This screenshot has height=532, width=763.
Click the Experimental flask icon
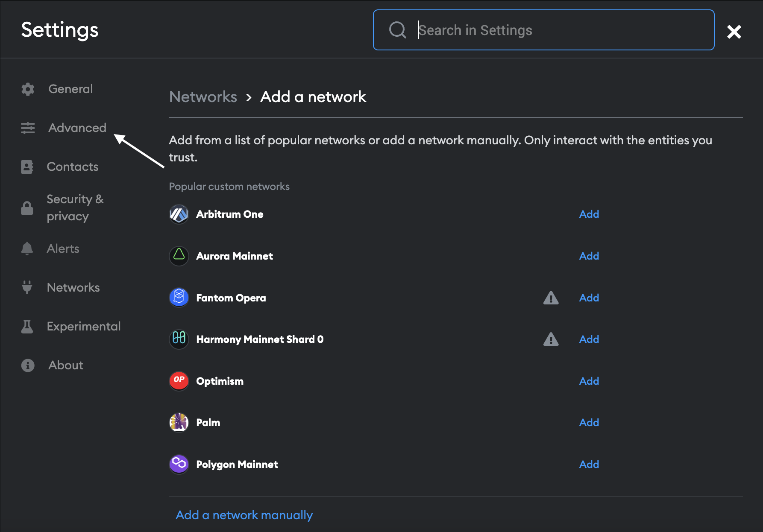tap(27, 326)
